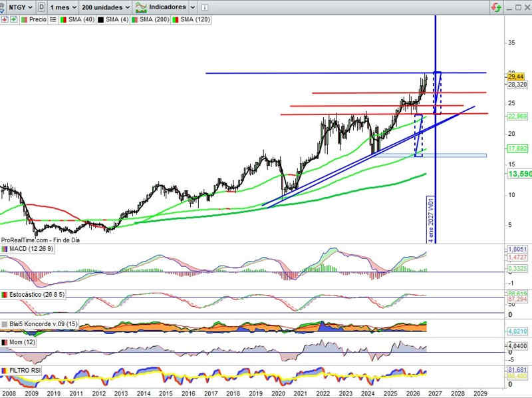Screen dimensions: 532x398
Task: Click the black SMA (4) color swatch
Action: pos(100,20)
